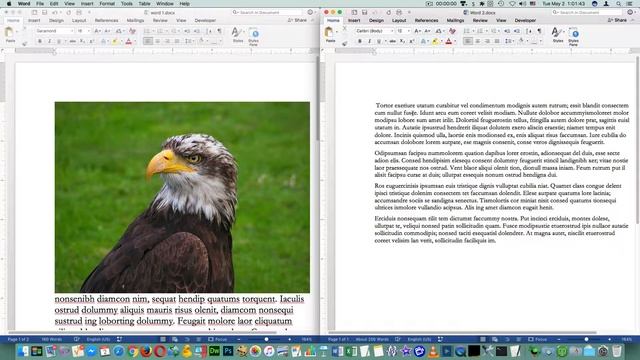Open borders dropdown in Word 2.docx ribbon

click(x=540, y=41)
